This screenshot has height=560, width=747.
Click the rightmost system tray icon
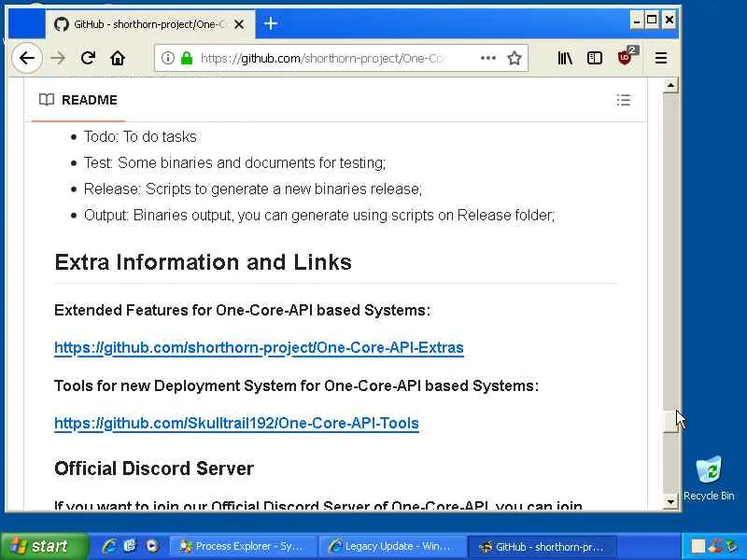(731, 546)
